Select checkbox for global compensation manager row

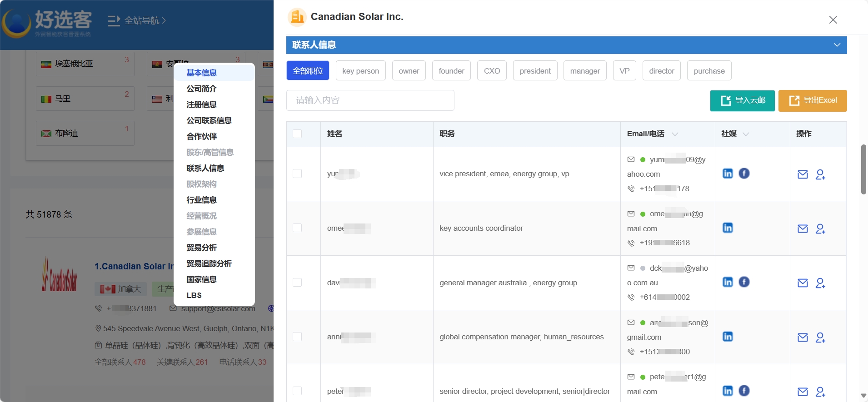[x=297, y=337]
